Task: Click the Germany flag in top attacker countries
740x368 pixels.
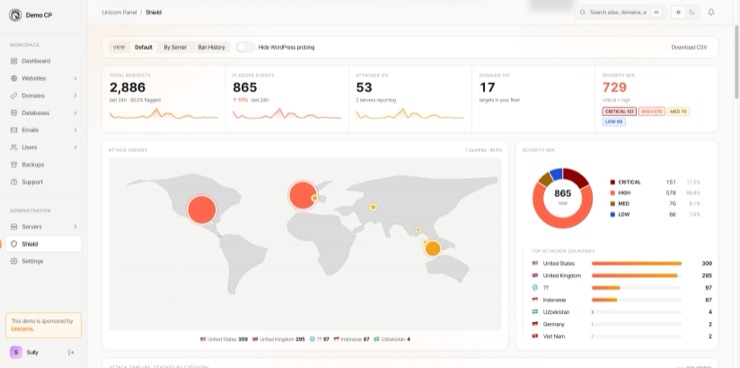Action: [x=535, y=324]
